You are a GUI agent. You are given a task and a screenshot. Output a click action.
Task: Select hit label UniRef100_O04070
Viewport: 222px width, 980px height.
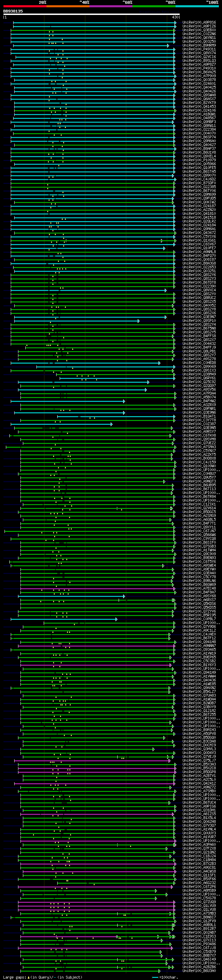199,133
